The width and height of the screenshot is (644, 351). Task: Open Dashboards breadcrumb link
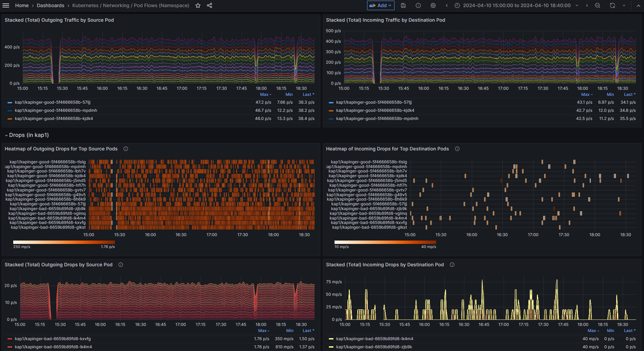point(51,5)
